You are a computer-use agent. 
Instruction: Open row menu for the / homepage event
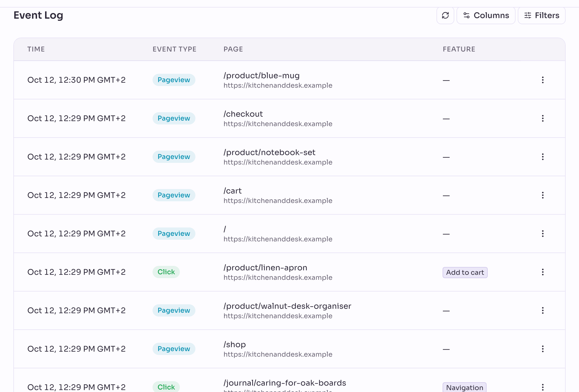pyautogui.click(x=543, y=234)
